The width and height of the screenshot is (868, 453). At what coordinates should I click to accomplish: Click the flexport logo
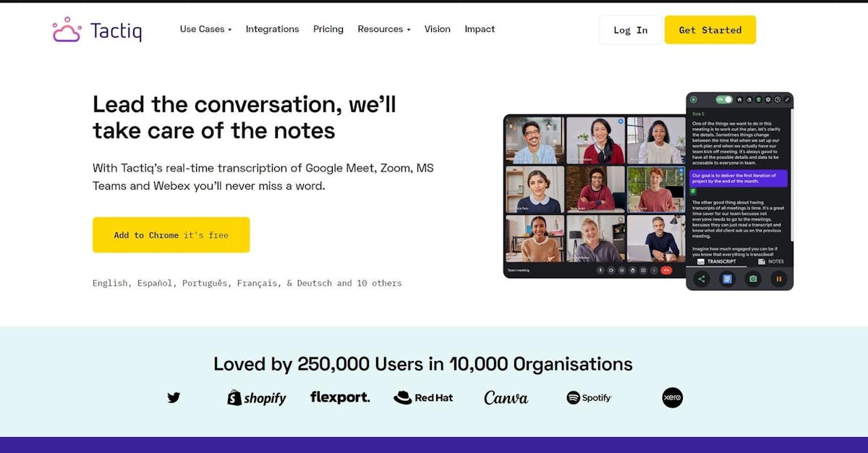(x=340, y=397)
